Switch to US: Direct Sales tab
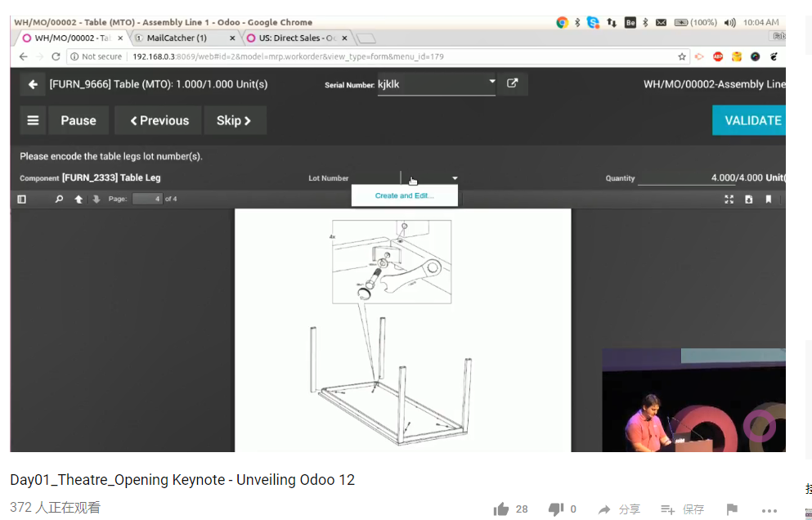The width and height of the screenshot is (812, 520). [298, 38]
